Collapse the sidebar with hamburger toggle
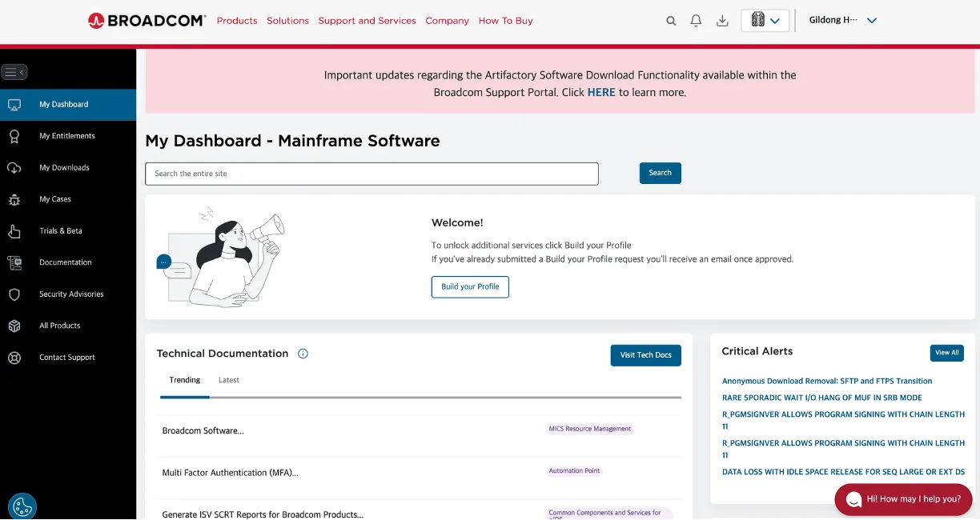This screenshot has height=520, width=980. 14,72
